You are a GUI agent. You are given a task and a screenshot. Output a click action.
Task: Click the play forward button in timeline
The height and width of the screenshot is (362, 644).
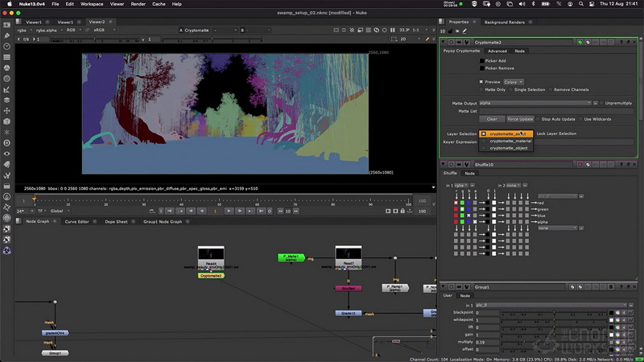pyautogui.click(x=229, y=211)
